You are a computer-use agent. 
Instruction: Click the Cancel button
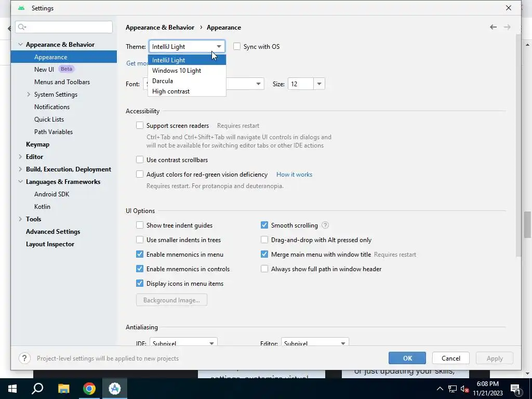pos(450,358)
